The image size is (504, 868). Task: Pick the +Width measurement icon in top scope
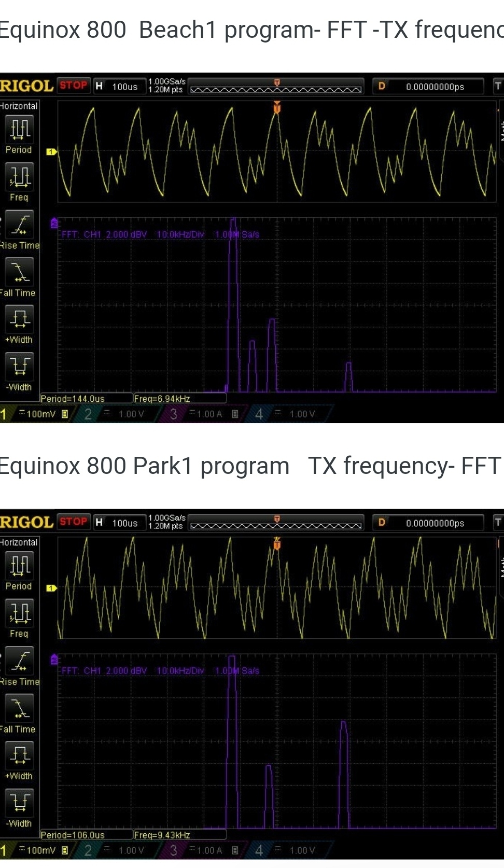pos(19,319)
